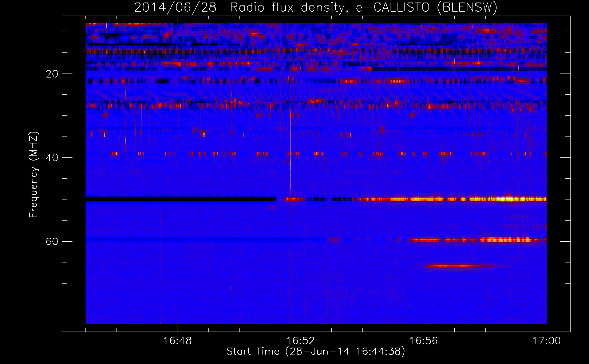Click the 20 MHz frequency tick label
The height and width of the screenshot is (364, 589).
(x=52, y=74)
